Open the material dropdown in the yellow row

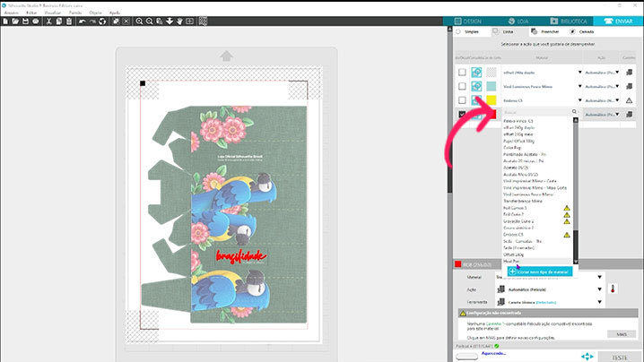point(579,100)
